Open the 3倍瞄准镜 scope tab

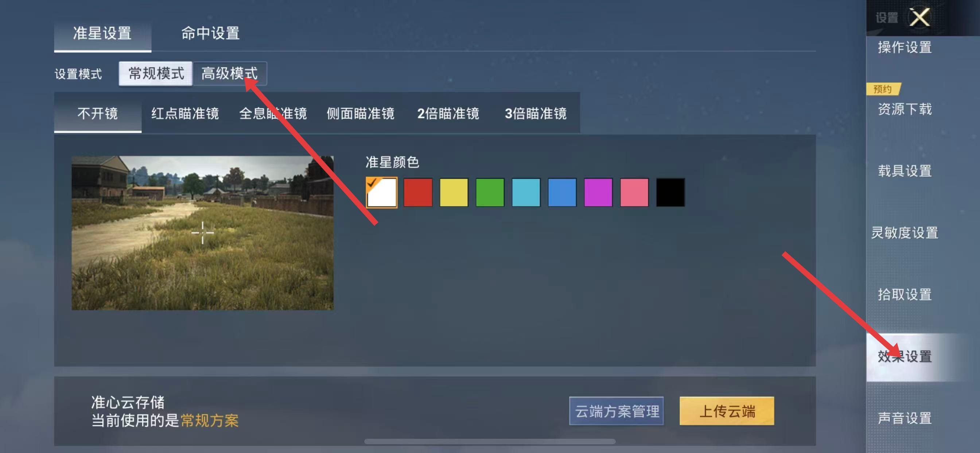tap(536, 113)
